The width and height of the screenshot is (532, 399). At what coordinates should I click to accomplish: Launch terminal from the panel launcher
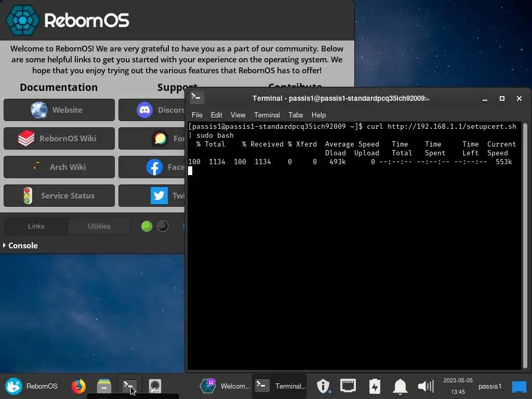coord(129,386)
